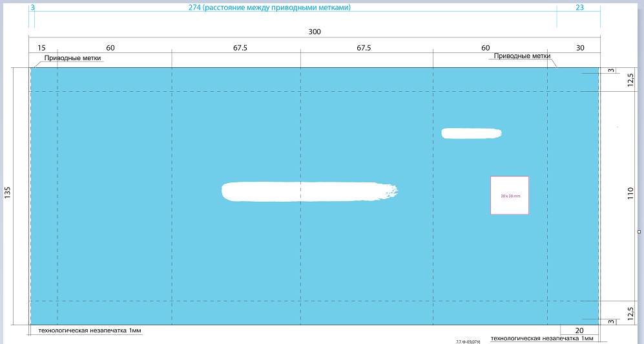Select the small white brush stroke
Image resolution: width=644 pixels, height=344 pixels.
[x=471, y=133]
